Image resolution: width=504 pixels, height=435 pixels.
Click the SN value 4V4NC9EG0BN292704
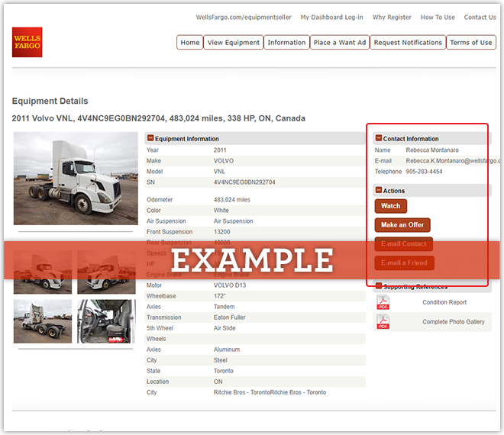coord(244,182)
